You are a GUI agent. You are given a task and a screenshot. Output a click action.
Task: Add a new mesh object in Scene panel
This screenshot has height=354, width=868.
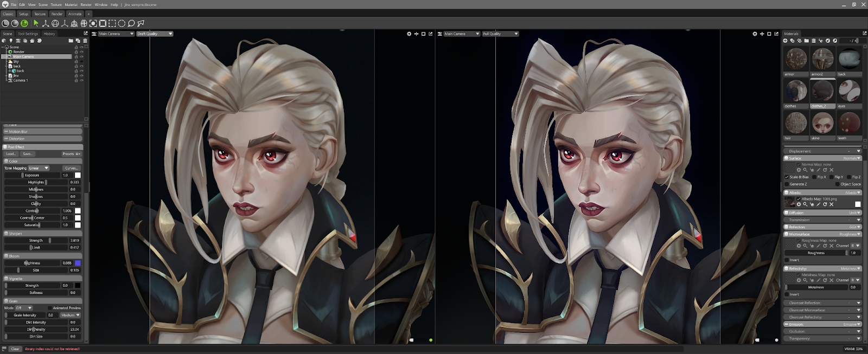pos(4,41)
